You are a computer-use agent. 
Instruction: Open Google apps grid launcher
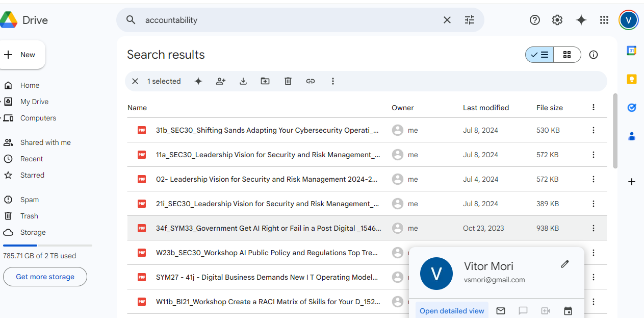[x=604, y=20]
